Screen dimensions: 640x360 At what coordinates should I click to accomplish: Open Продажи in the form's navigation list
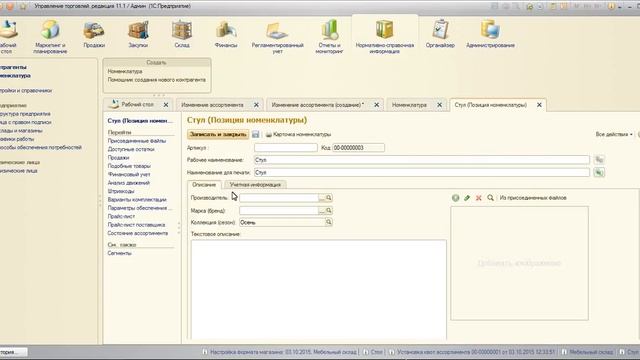pos(118,158)
